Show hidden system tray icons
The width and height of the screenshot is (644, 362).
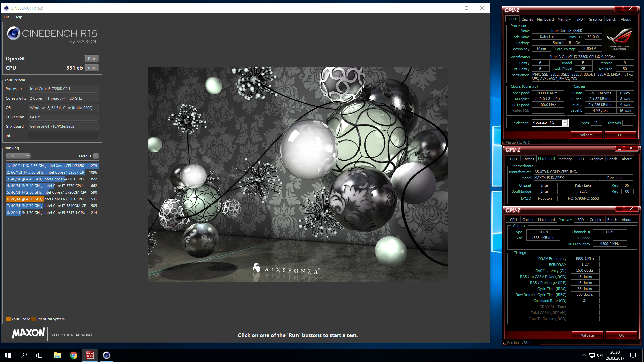point(584,355)
